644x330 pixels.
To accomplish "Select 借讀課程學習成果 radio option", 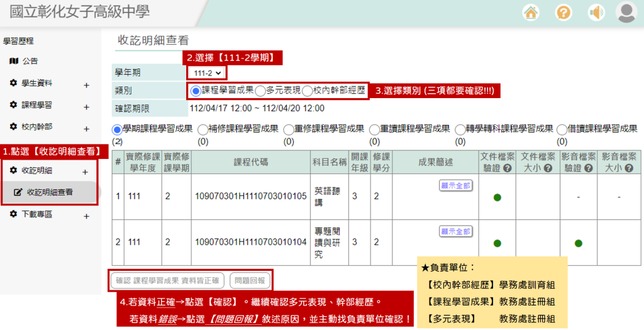I will (x=562, y=129).
